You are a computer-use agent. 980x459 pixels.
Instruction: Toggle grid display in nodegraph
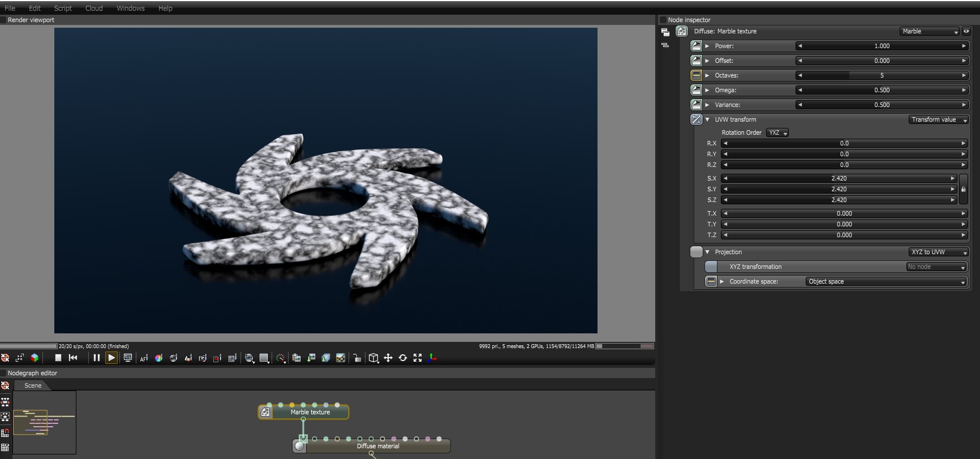tap(5, 448)
